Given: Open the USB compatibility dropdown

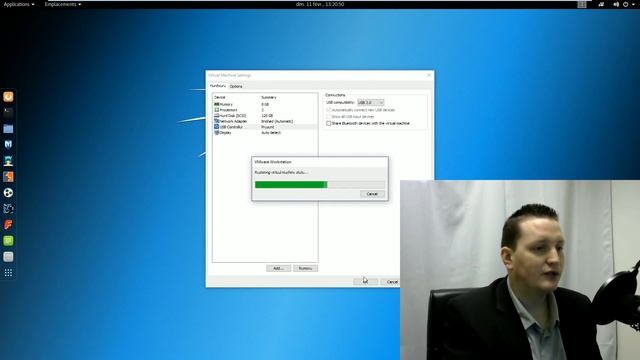Looking at the screenshot, I should [x=371, y=102].
